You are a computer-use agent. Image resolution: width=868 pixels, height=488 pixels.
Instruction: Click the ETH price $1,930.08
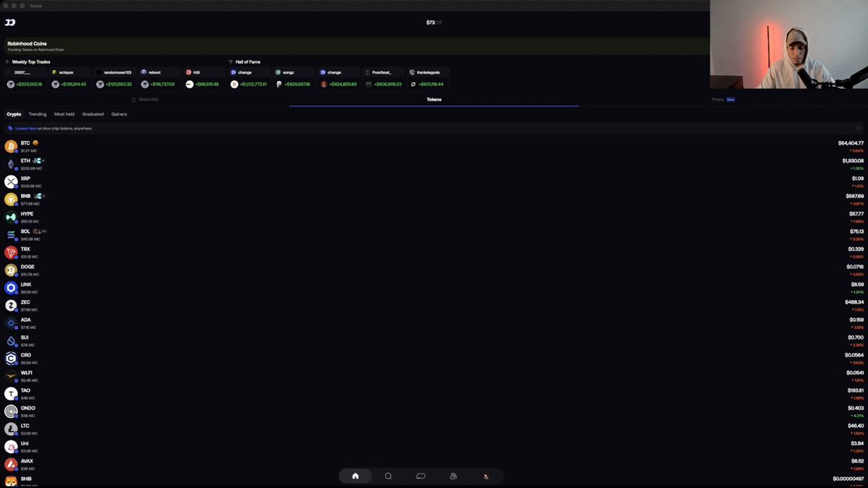(853, 160)
